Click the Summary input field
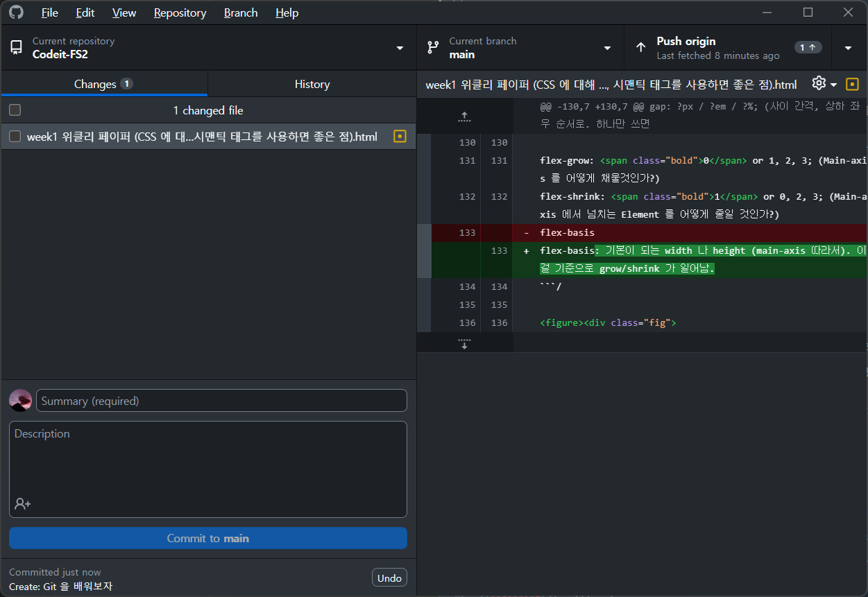 tap(221, 401)
